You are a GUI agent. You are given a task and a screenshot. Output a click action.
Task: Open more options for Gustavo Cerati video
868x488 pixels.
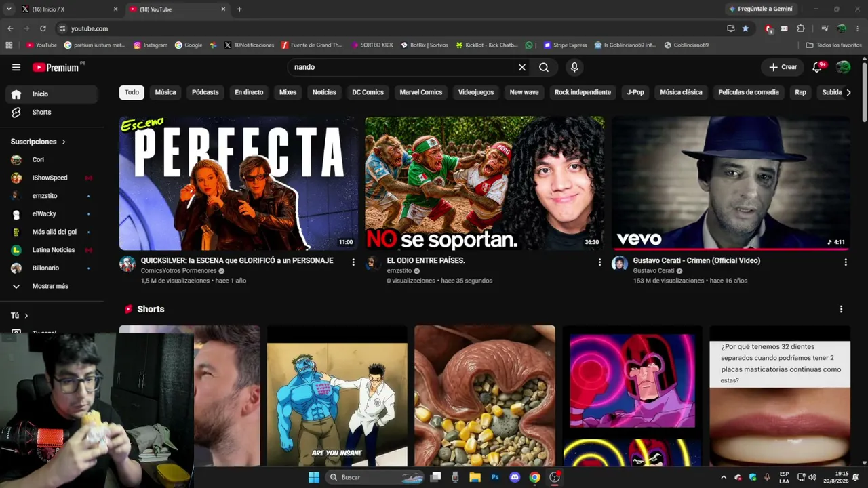[x=846, y=262]
